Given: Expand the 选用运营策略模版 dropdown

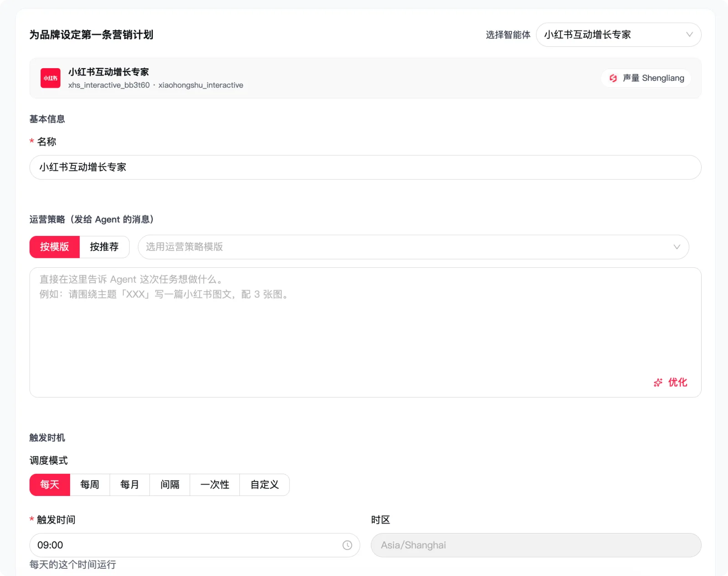Looking at the screenshot, I should pyautogui.click(x=413, y=247).
